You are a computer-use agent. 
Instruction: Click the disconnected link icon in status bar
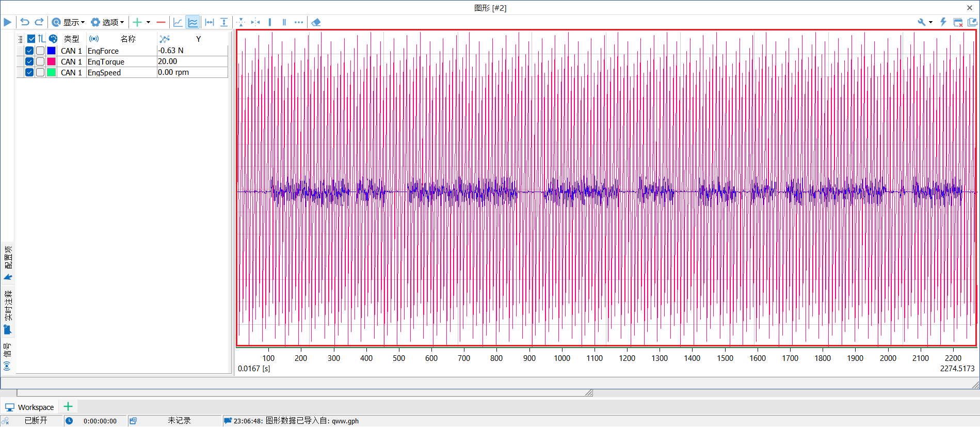[5, 421]
